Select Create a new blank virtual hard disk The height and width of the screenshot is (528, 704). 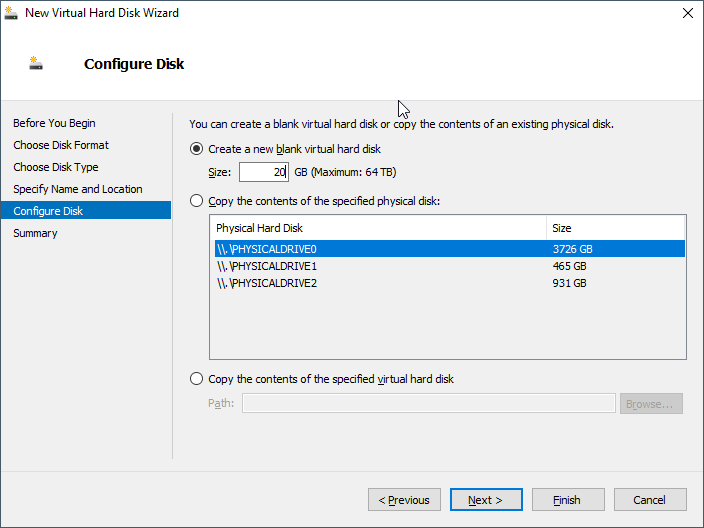click(197, 149)
